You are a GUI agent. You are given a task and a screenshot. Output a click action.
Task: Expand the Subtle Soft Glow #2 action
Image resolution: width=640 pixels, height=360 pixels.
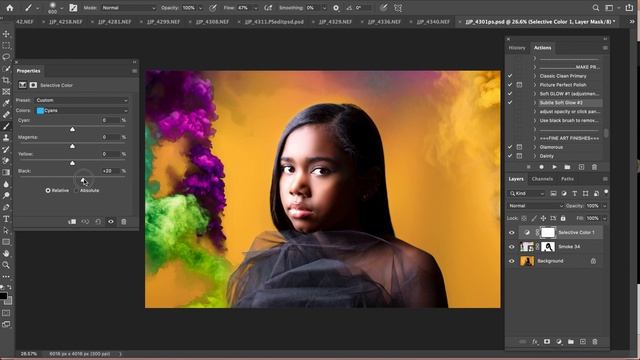[535, 103]
